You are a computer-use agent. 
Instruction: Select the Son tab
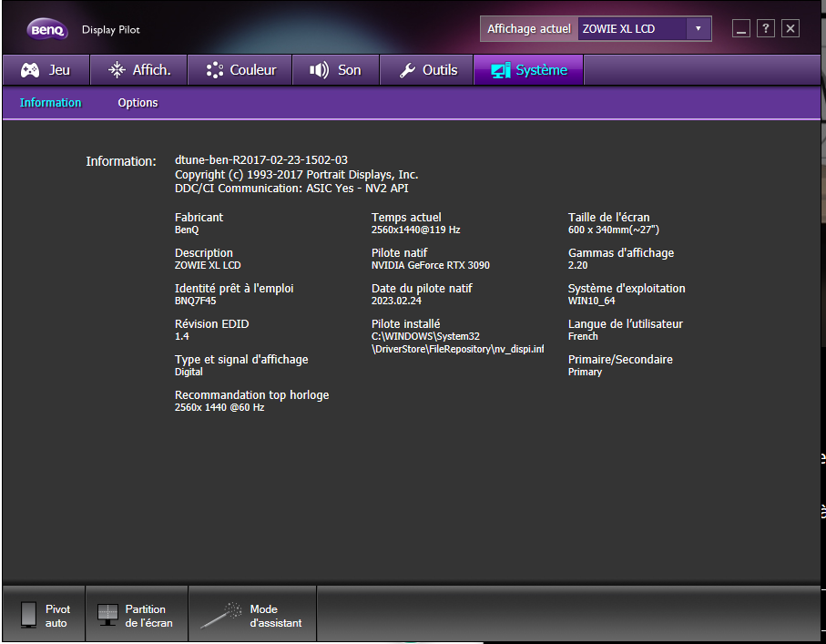point(336,70)
